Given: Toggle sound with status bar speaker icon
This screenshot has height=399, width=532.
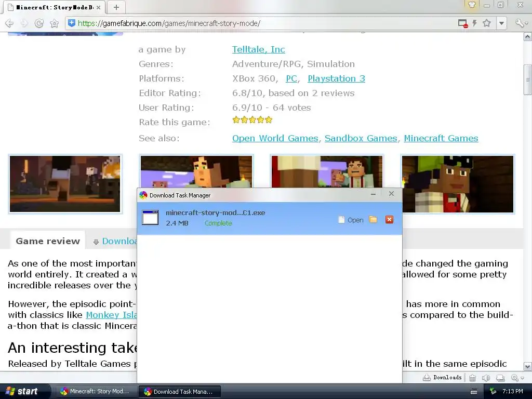Looking at the screenshot, I should coord(486,378).
